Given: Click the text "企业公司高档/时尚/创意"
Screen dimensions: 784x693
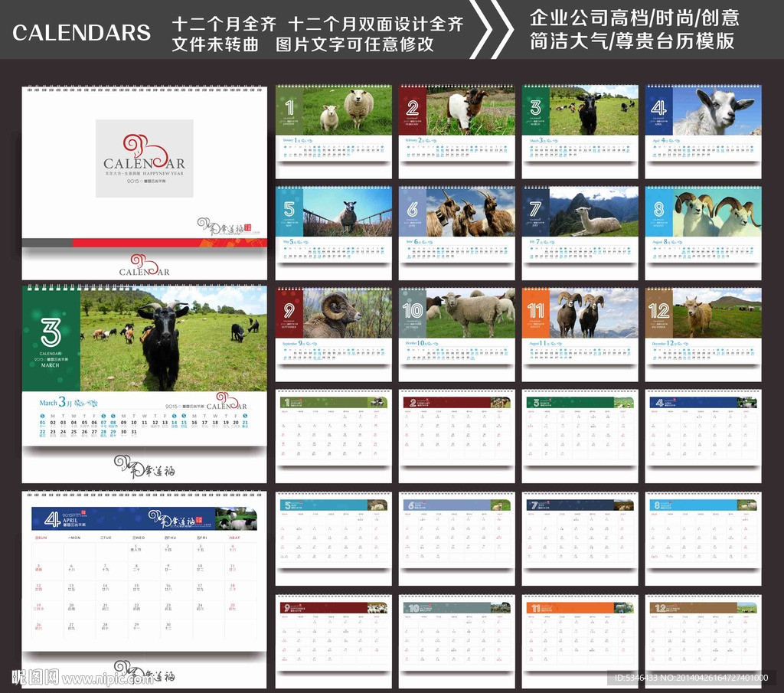Looking at the screenshot, I should (635, 18).
